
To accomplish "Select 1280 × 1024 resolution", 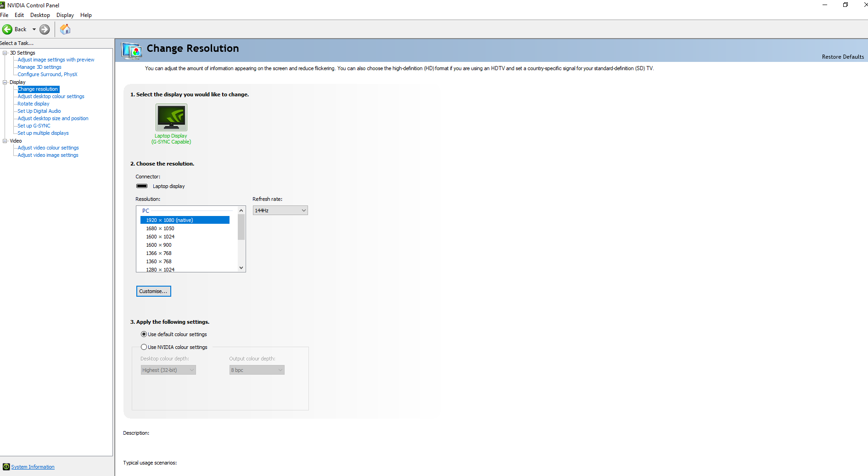I will click(x=185, y=269).
